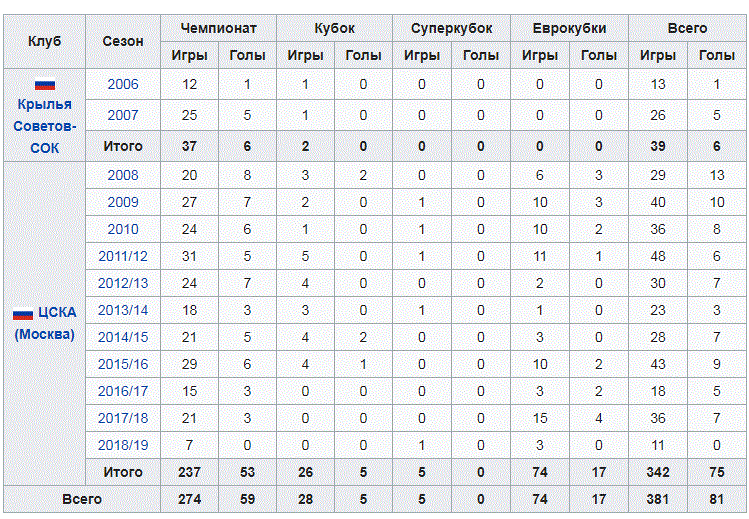Click the Russian flag icon above Крылья Советов

tap(44, 85)
